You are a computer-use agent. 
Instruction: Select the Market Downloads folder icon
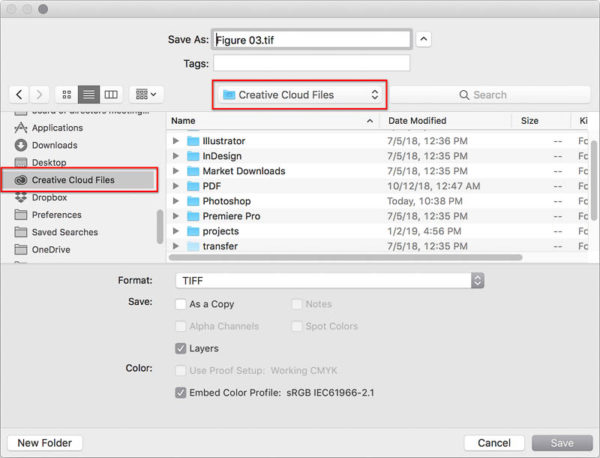[x=193, y=171]
